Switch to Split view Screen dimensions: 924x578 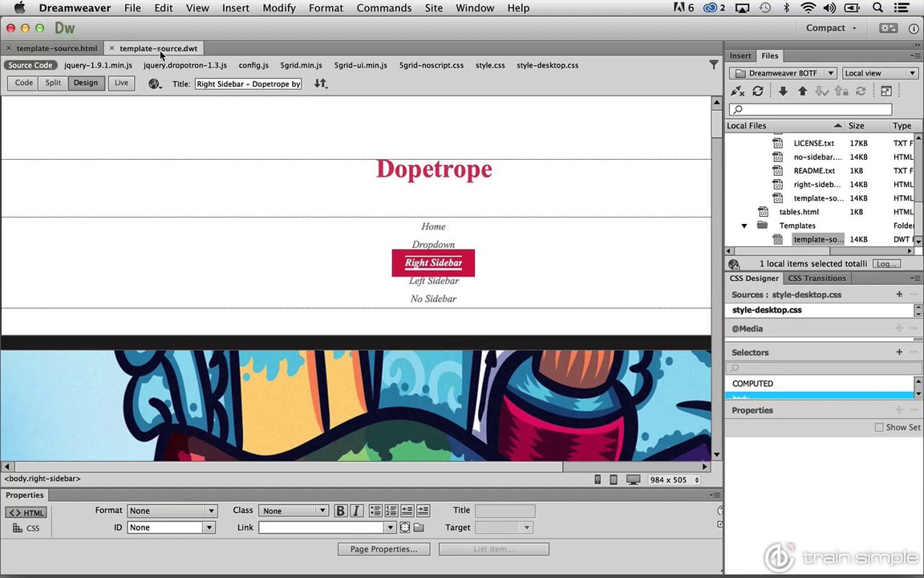(53, 83)
